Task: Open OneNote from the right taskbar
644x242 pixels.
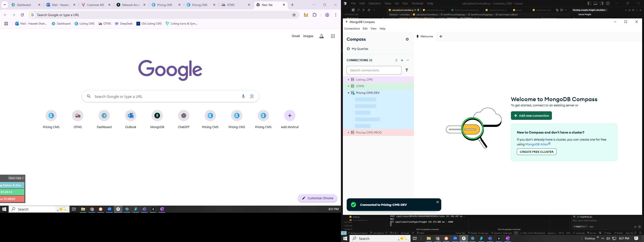Action: tap(507, 238)
